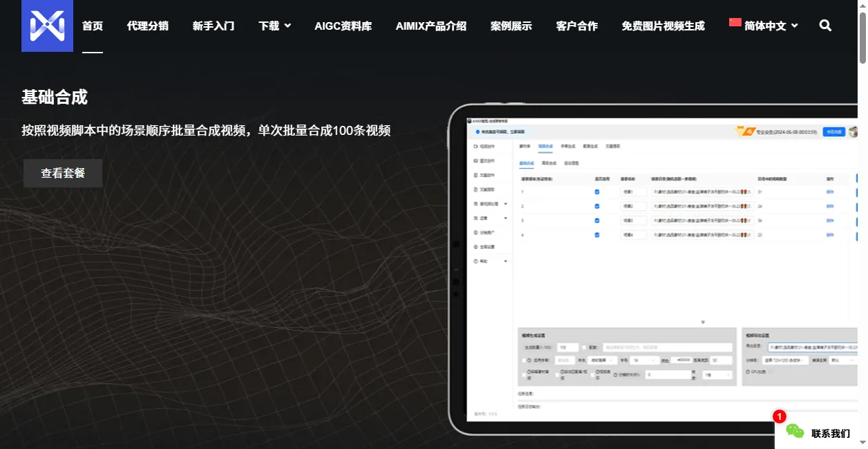Click the China flag icon
This screenshot has height=449, width=868.
tap(735, 23)
